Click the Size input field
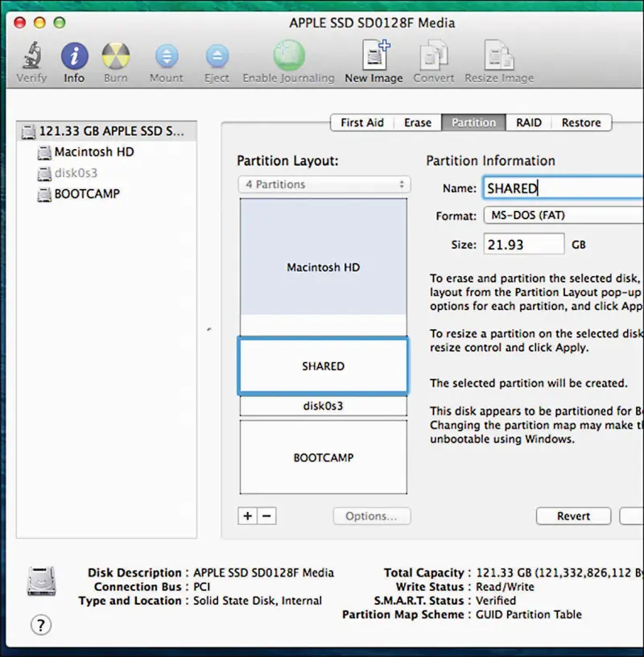The width and height of the screenshot is (644, 657). pyautogui.click(x=523, y=244)
